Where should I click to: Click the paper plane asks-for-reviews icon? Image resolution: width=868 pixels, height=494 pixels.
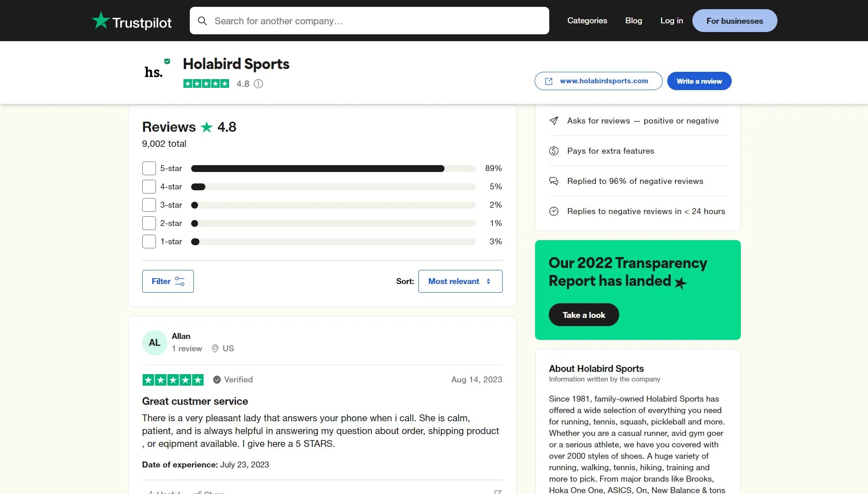pyautogui.click(x=554, y=121)
